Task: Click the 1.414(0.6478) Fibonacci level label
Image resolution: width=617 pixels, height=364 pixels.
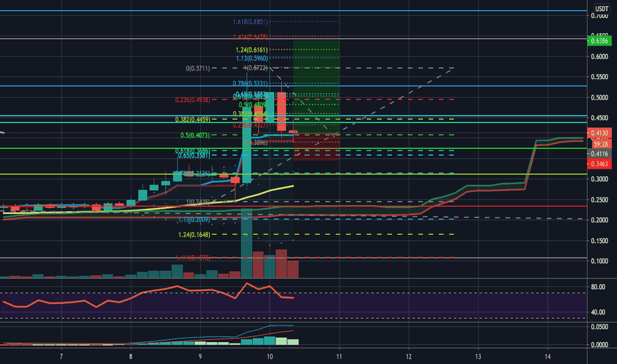Action: [250, 36]
